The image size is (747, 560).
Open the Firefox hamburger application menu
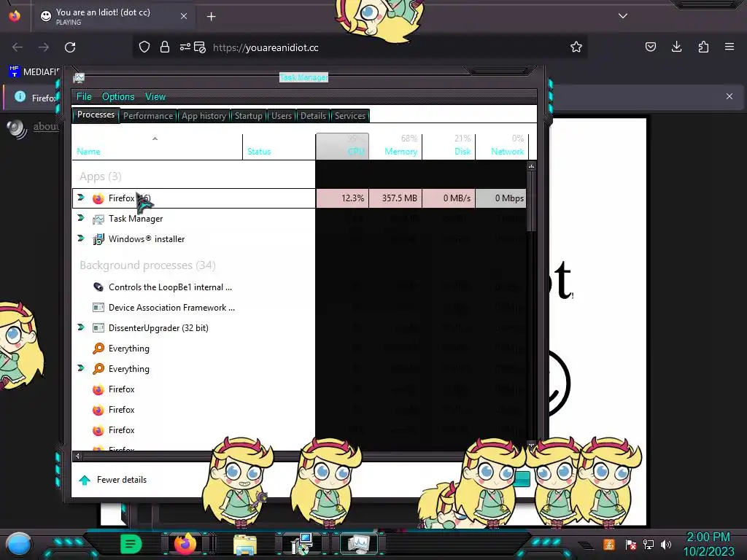[729, 47]
